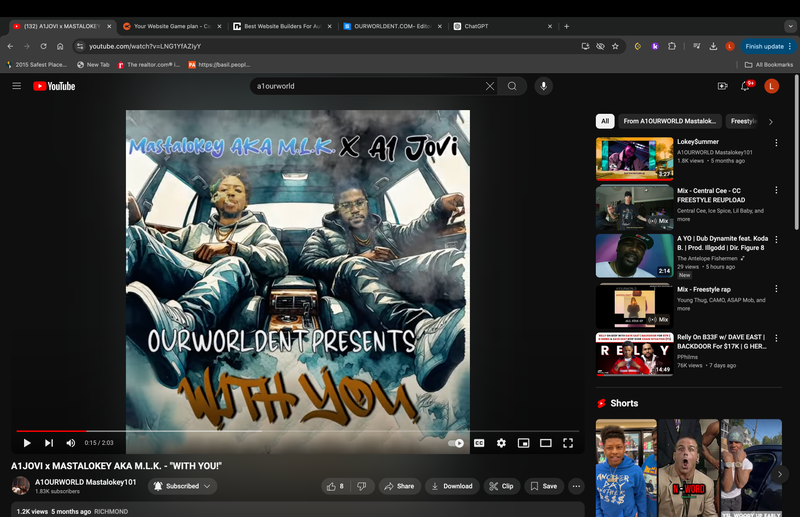Viewport: 800px width, 517px height.
Task: Clear the search box text
Action: (490, 86)
